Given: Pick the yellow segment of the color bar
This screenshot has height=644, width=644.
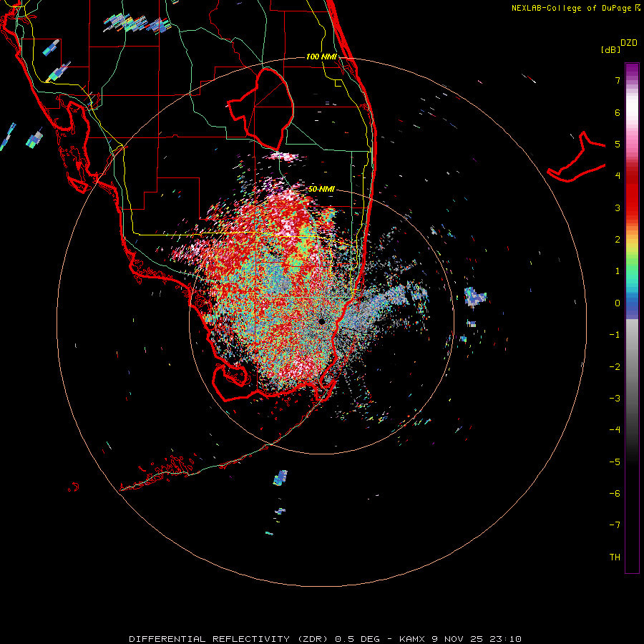Looking at the screenshot, I should [632, 245].
